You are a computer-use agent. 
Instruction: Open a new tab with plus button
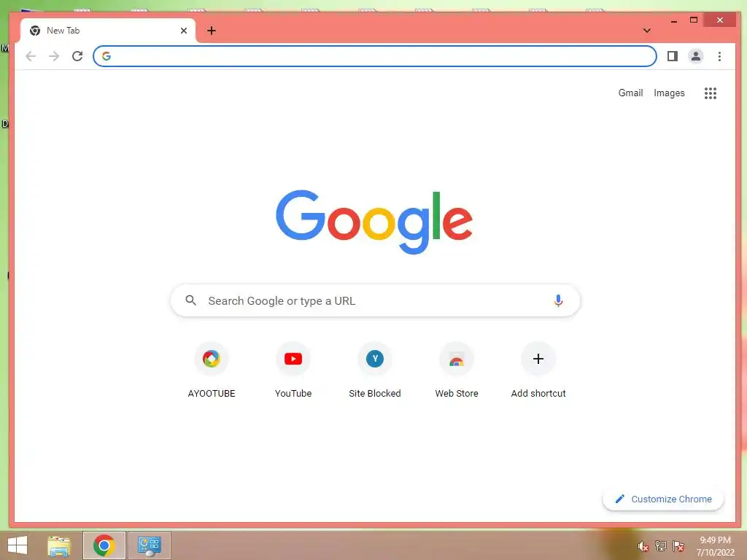pos(212,31)
